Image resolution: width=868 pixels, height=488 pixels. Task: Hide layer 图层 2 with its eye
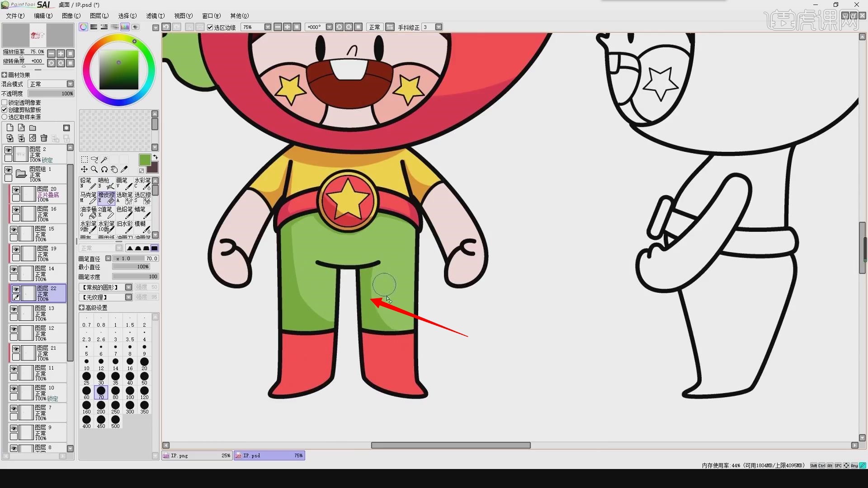tap(8, 150)
